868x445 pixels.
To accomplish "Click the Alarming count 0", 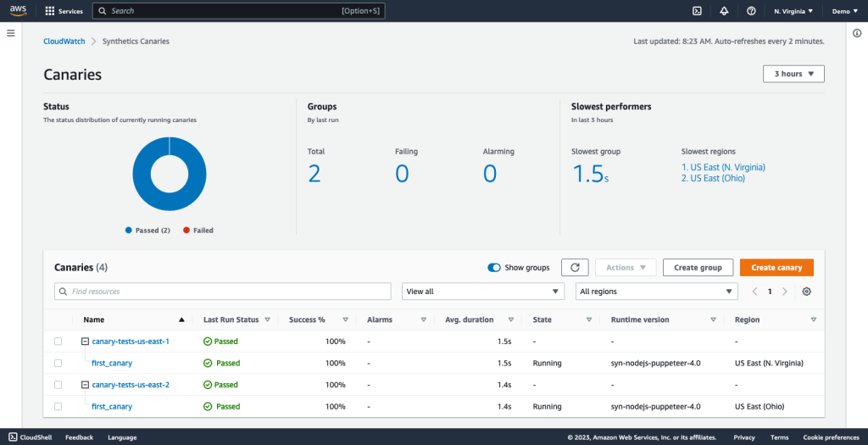I will point(490,174).
